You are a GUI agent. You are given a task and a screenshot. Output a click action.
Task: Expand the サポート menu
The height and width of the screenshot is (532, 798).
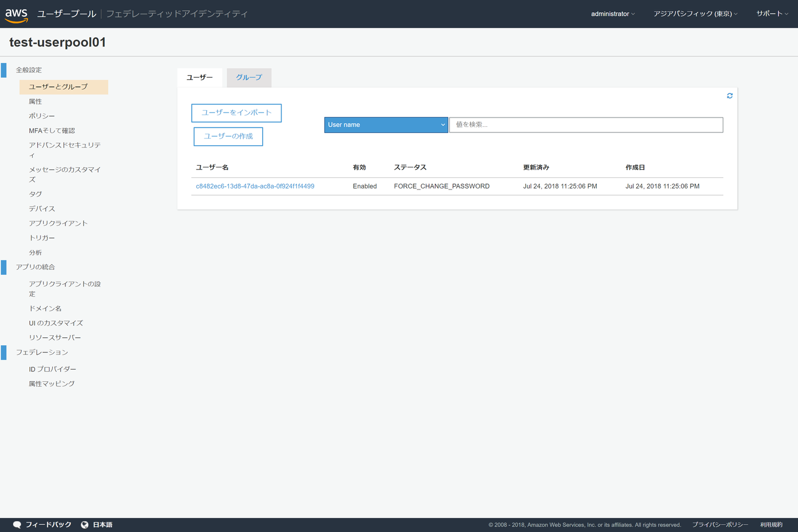pyautogui.click(x=773, y=14)
